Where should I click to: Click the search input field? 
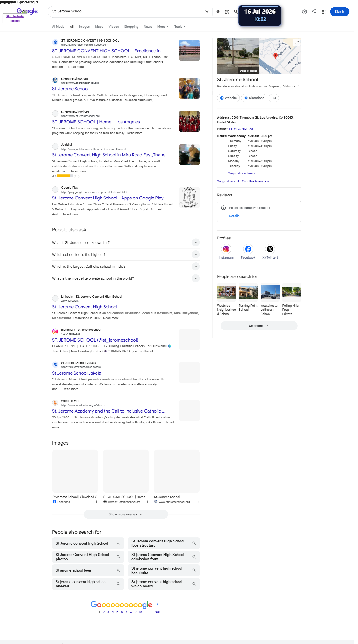coord(126,11)
